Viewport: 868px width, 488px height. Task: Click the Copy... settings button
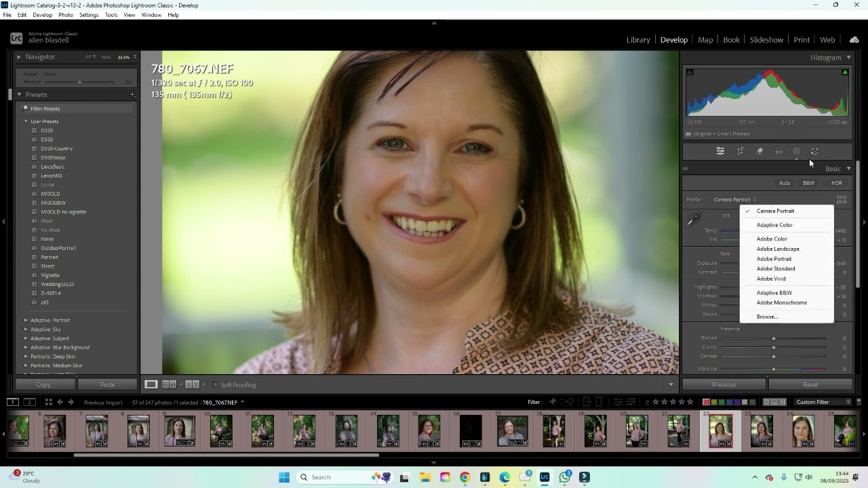[x=45, y=384]
